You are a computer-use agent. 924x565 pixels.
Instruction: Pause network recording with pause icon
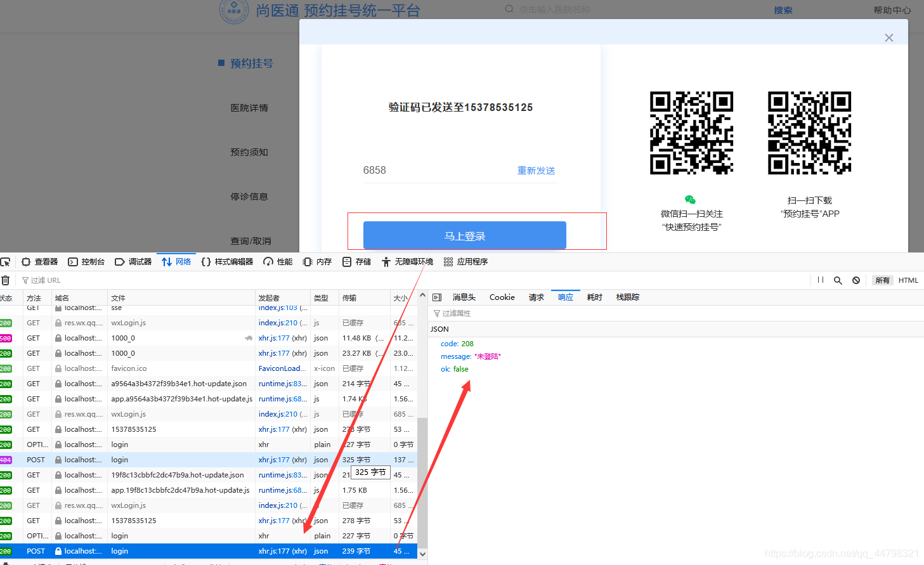point(821,280)
